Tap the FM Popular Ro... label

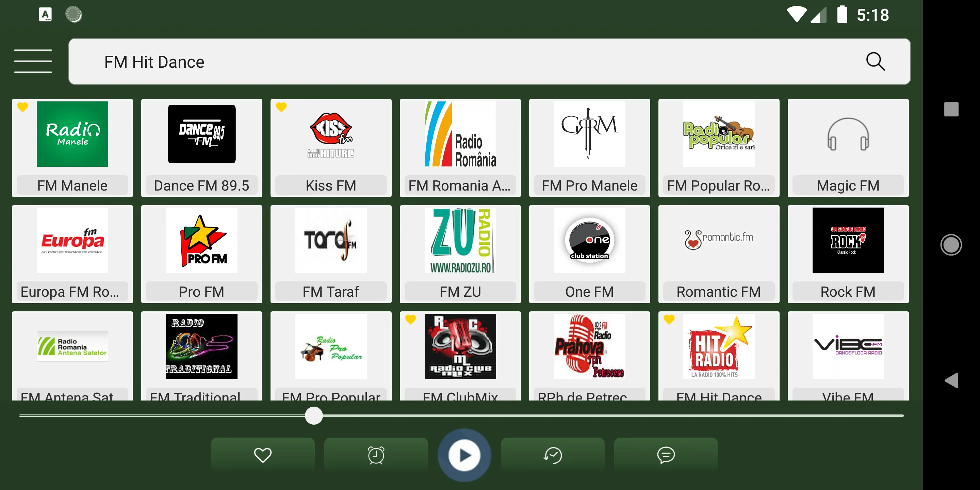[719, 186]
